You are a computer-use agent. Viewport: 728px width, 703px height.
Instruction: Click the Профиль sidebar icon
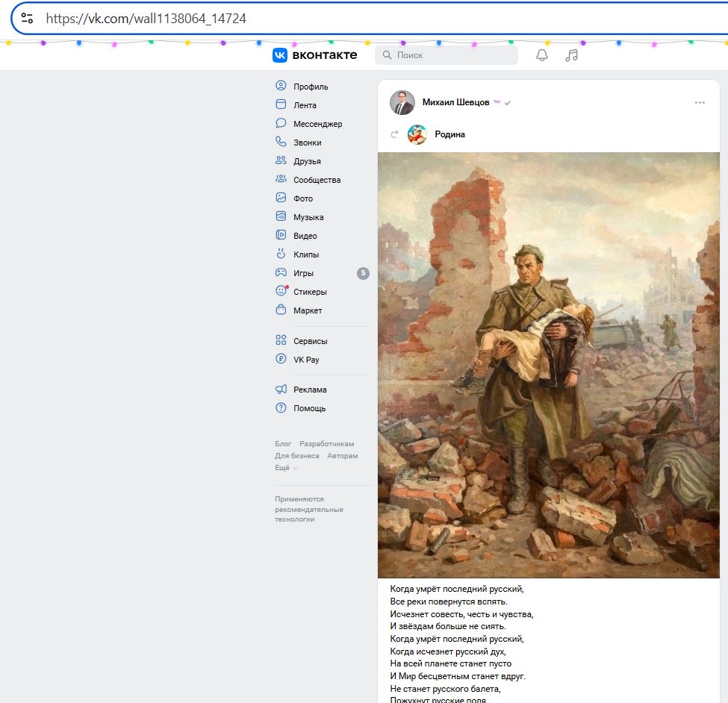(x=281, y=86)
